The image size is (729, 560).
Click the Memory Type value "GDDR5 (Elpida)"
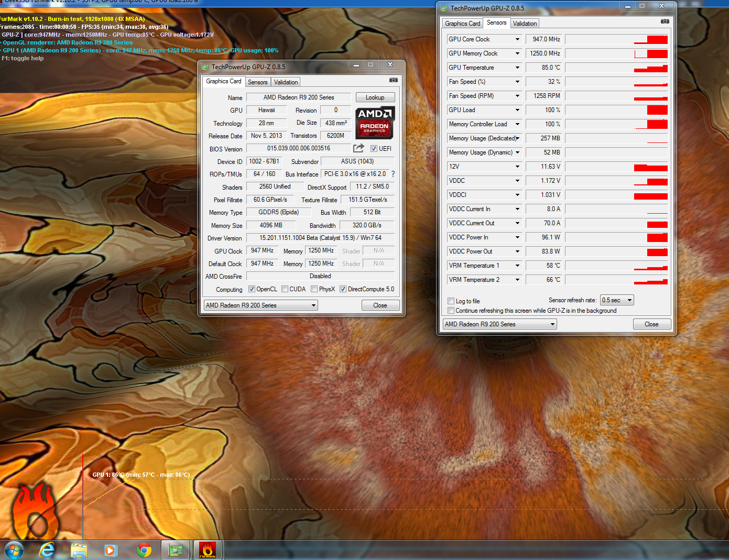click(279, 212)
